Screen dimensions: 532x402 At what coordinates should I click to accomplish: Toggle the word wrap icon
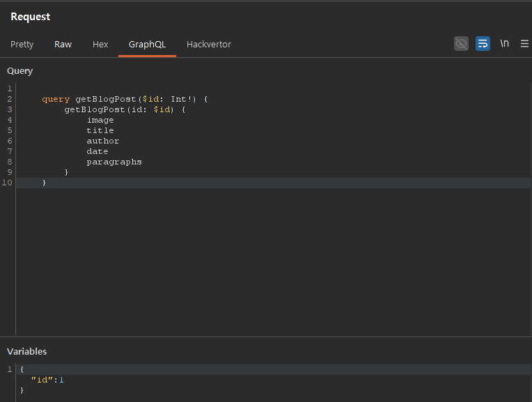point(483,44)
